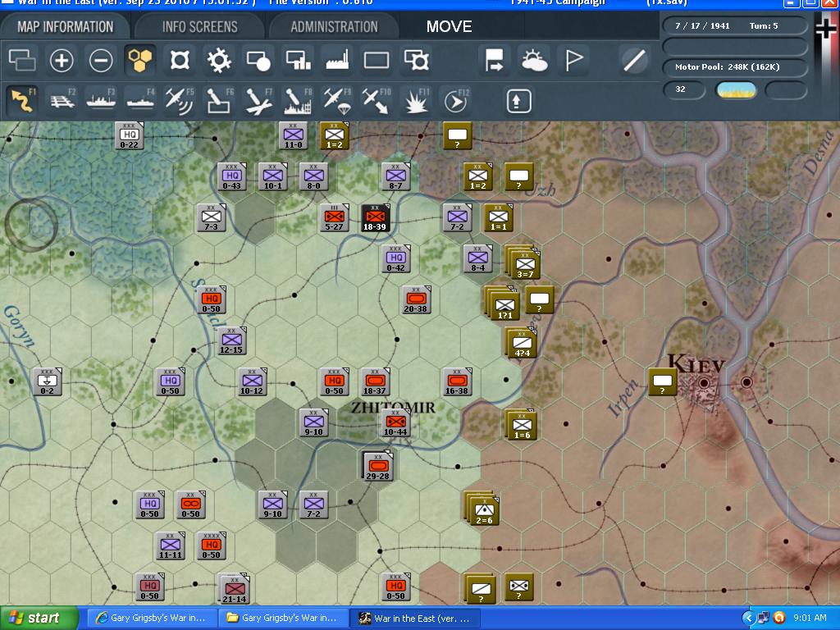Expand hidden system tray icons arrow
Screen dimensions: 840x630
(747, 618)
